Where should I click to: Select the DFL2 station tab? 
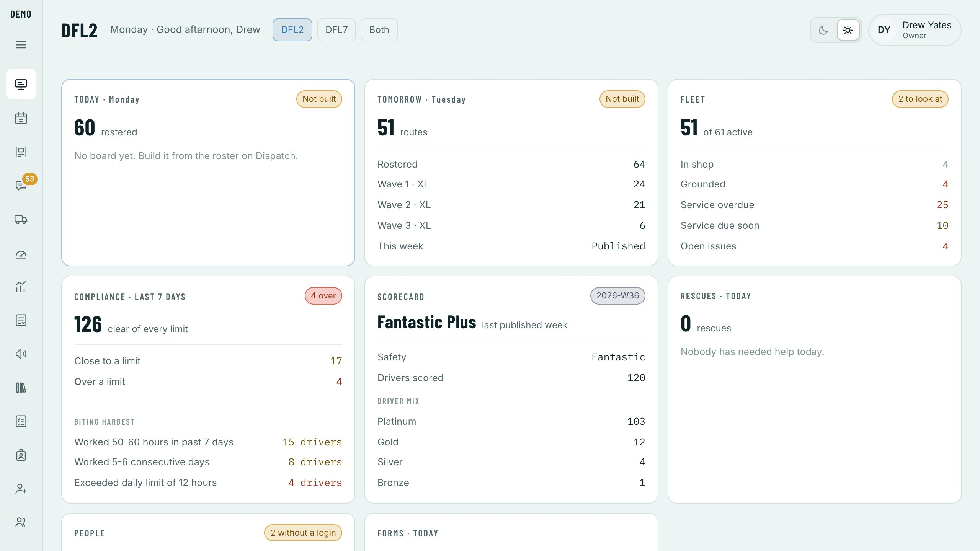(x=292, y=30)
